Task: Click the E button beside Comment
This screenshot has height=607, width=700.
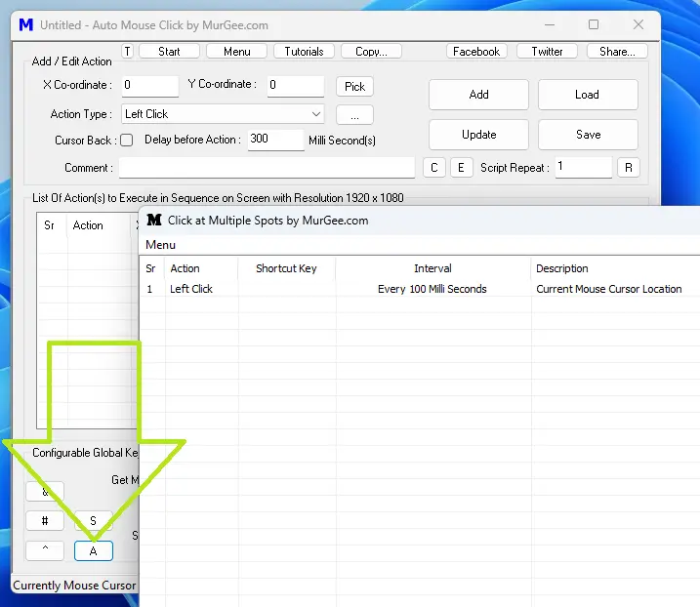Action: tap(461, 168)
